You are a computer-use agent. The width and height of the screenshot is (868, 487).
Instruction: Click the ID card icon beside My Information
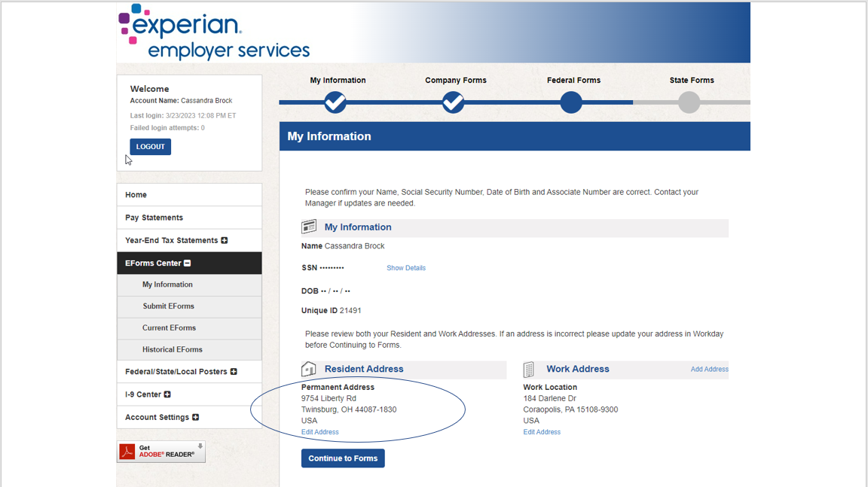point(309,227)
